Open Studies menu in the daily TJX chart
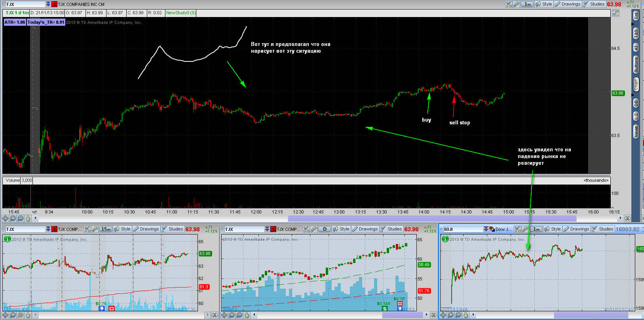This screenshot has width=644, height=320. point(391,229)
